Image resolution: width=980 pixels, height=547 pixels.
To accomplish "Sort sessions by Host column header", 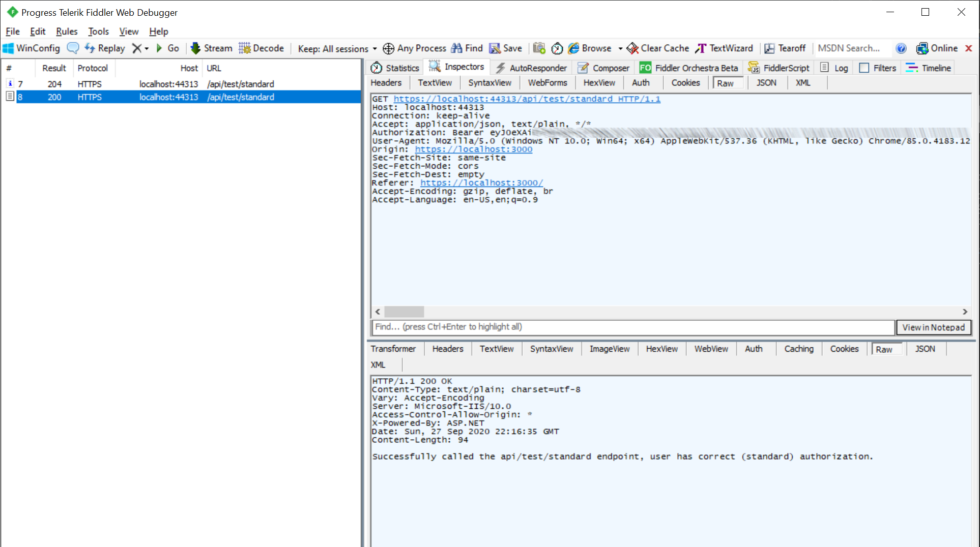I will pyautogui.click(x=159, y=68).
